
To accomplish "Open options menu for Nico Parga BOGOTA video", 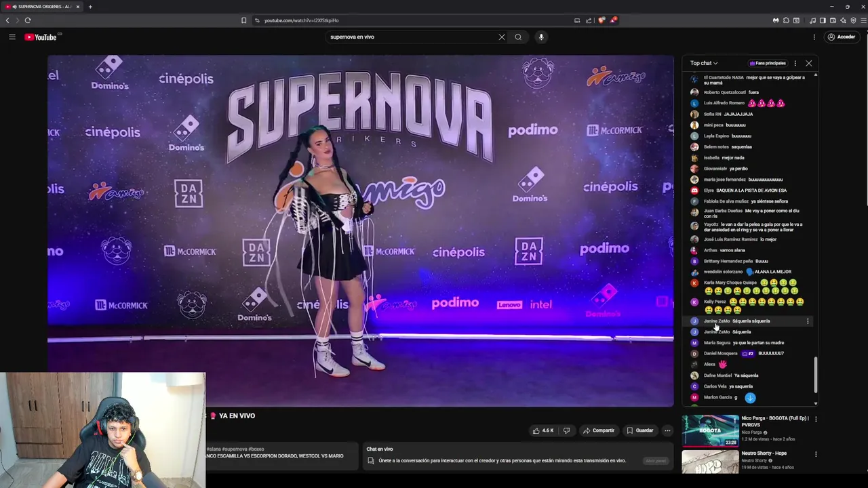I will coord(816,419).
